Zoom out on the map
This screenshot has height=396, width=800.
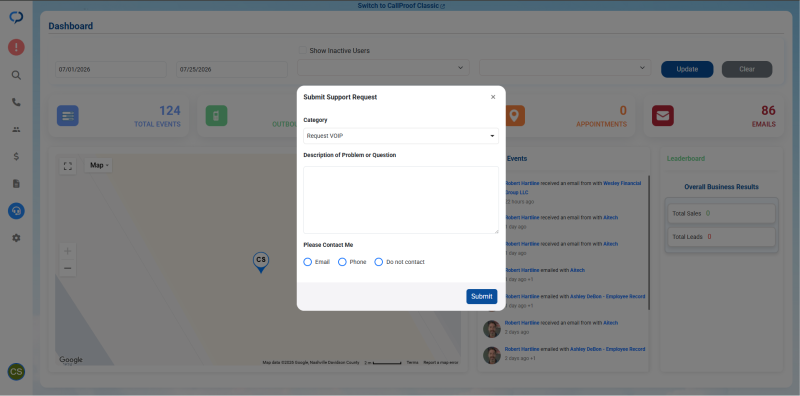[x=68, y=268]
